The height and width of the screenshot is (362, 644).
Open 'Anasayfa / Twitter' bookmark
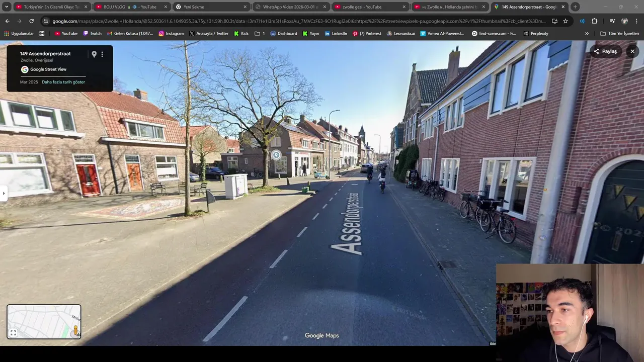(209, 33)
